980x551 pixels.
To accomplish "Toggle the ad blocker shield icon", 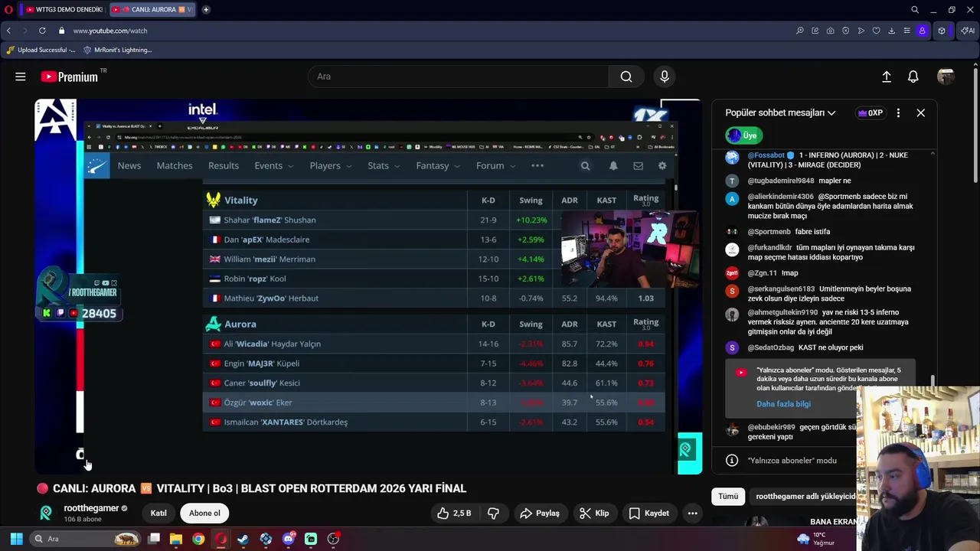I will [846, 31].
